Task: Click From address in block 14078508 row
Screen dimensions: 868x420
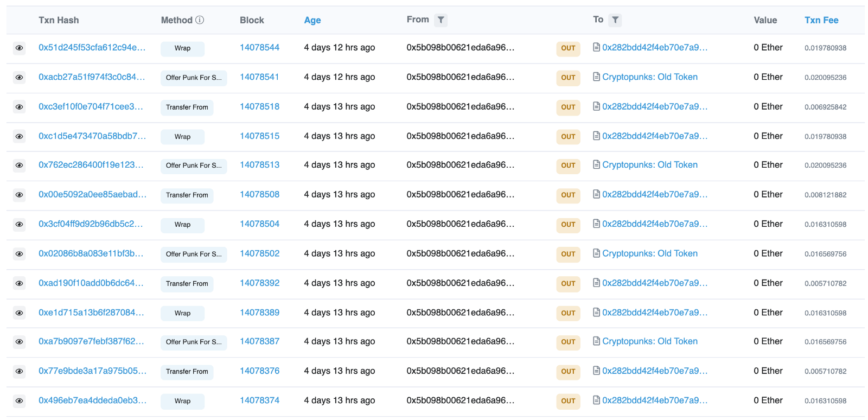Action: (460, 194)
